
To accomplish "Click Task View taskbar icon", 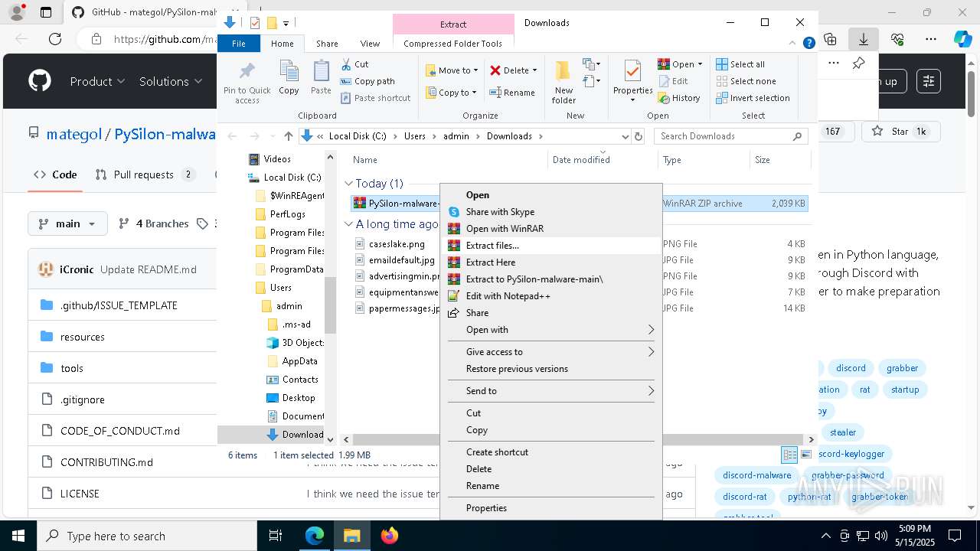I will (x=276, y=536).
